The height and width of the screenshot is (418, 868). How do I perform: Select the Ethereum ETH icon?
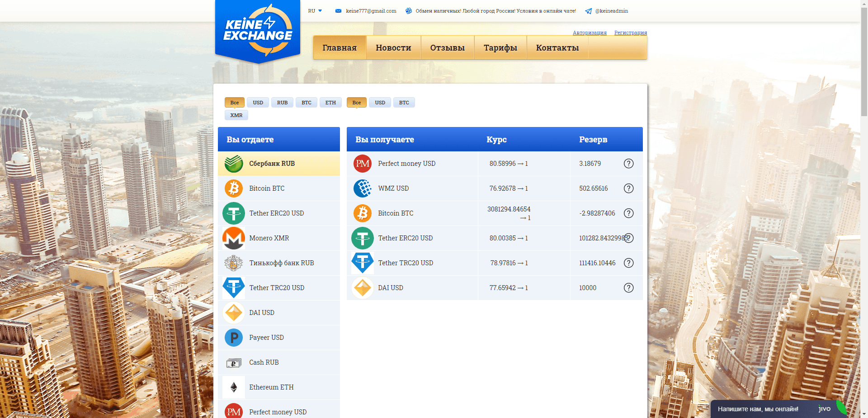(x=234, y=387)
